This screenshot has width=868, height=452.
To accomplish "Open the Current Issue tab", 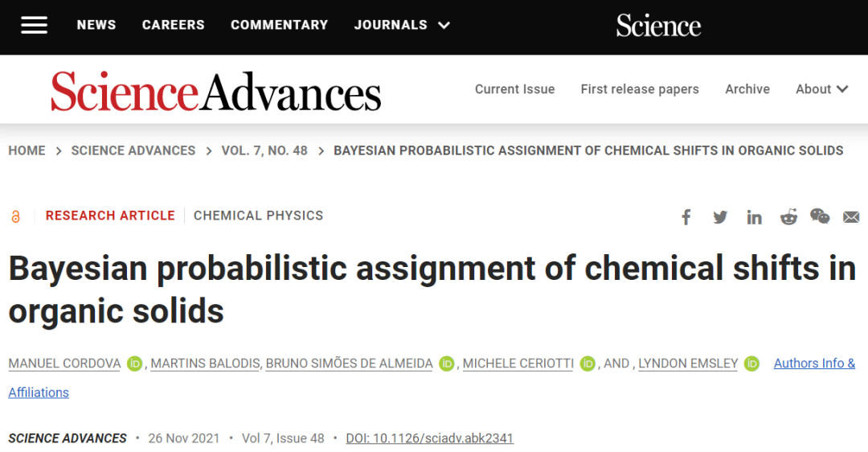I will 514,89.
